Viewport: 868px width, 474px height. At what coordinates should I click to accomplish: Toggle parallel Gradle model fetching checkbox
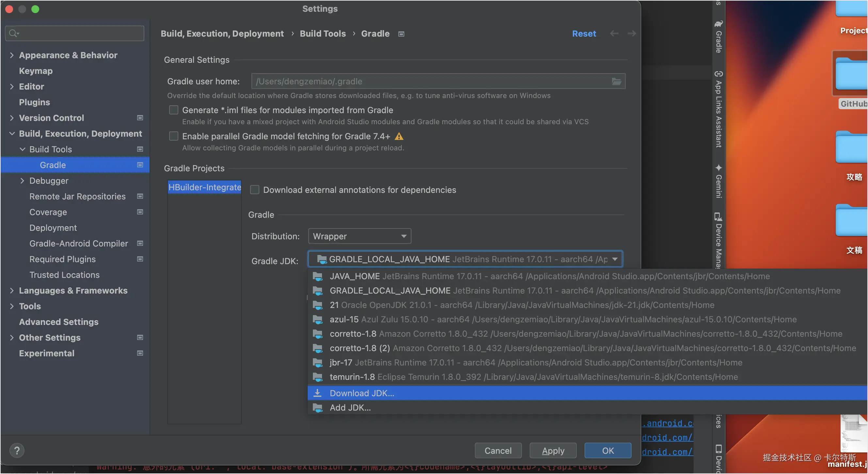[173, 136]
